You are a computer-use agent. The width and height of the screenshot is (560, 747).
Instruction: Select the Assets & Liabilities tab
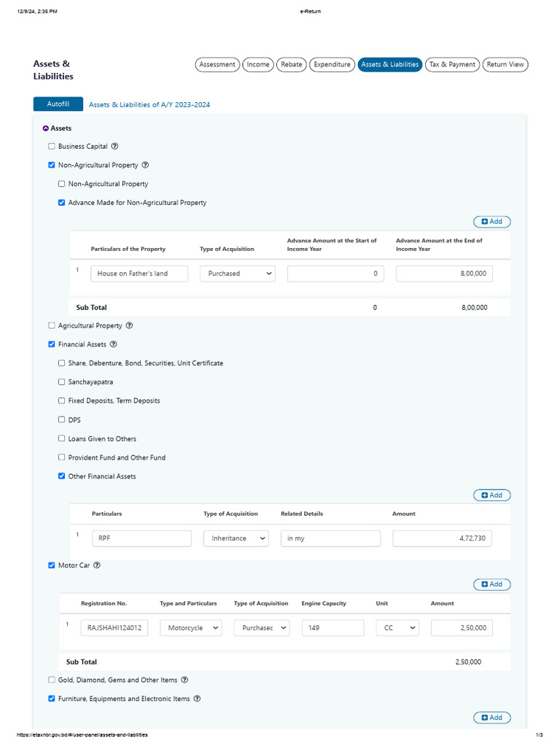click(x=390, y=64)
